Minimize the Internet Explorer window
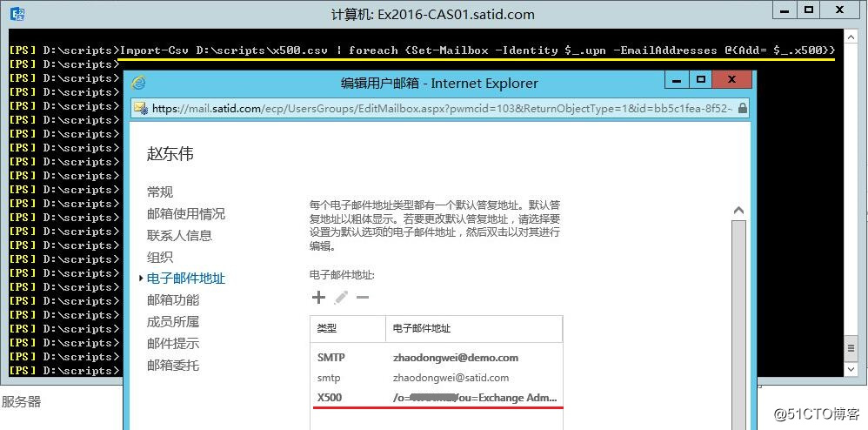Image resolution: width=868 pixels, height=430 pixels. (x=677, y=80)
